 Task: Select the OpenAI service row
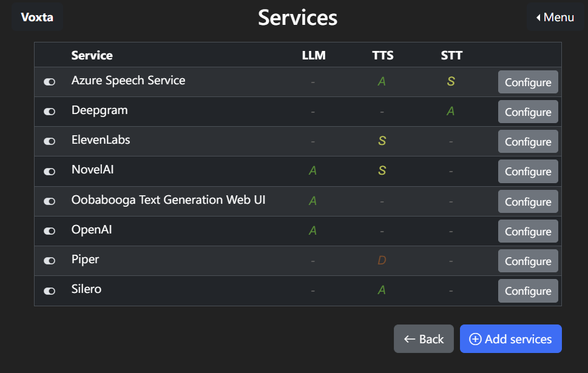pyautogui.click(x=182, y=230)
